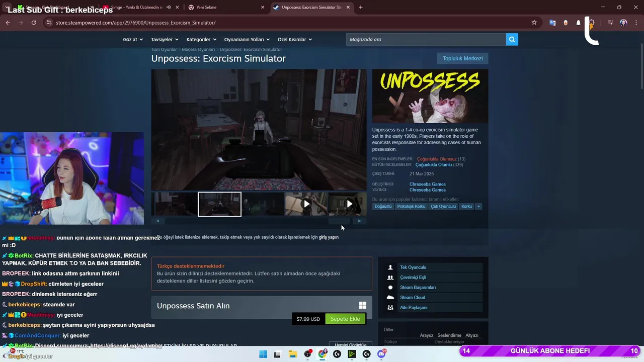644x362 pixels.
Task: Open the Topluluk Merkezi button
Action: pos(462,58)
